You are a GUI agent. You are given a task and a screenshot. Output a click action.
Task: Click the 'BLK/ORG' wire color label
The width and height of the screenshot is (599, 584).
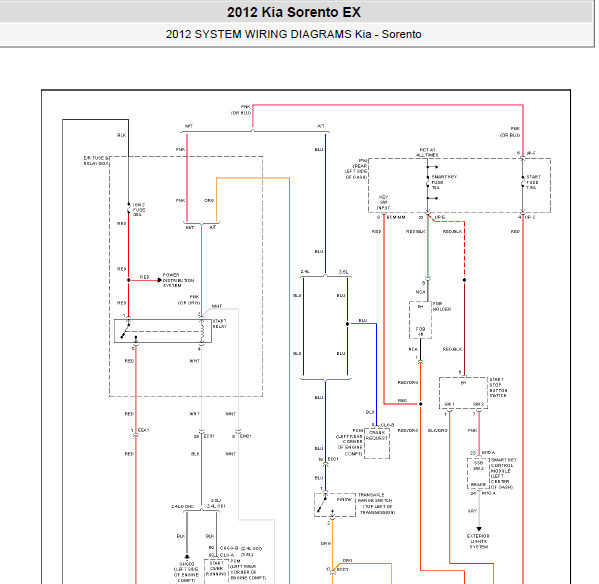pos(437,430)
